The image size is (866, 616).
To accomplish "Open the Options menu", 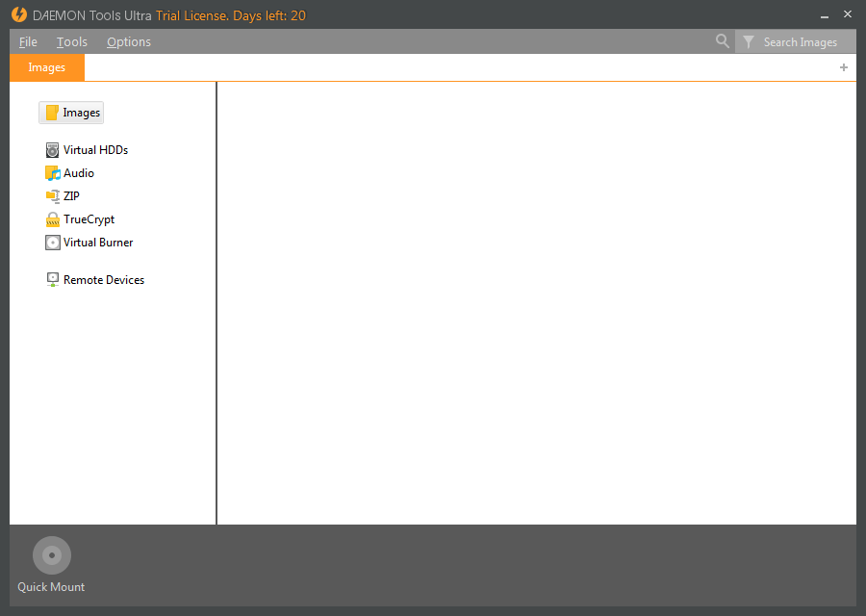I will pyautogui.click(x=128, y=41).
